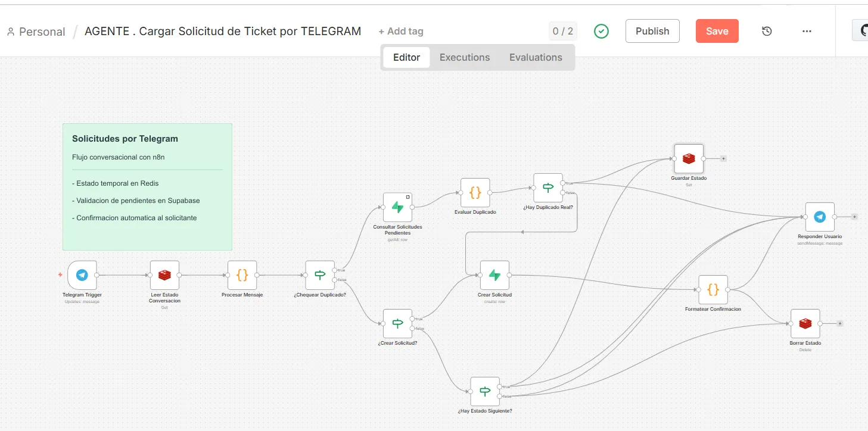Add a node after Guardar Estado

[x=723, y=158]
